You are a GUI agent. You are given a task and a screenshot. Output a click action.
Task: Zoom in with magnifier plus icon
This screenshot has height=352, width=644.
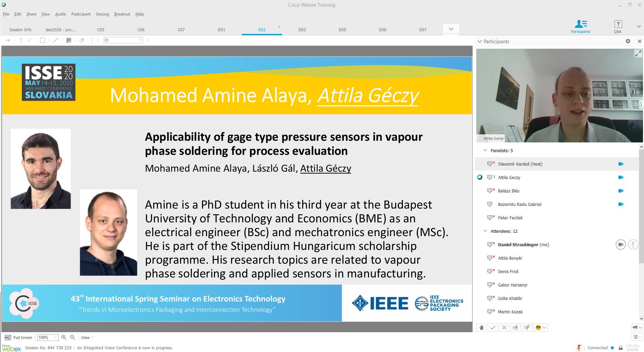tap(64, 337)
